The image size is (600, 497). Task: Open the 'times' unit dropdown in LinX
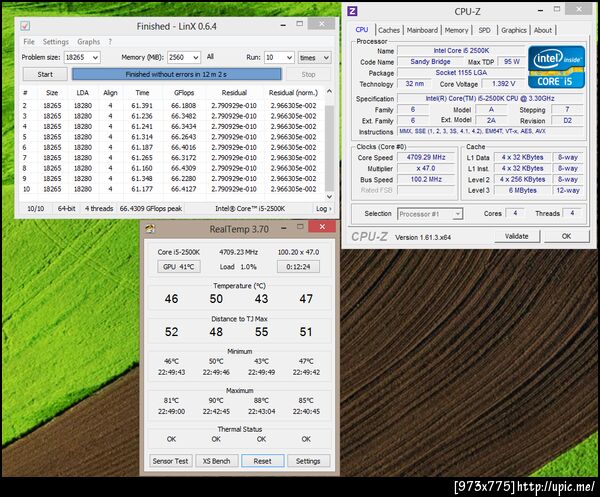click(x=326, y=57)
